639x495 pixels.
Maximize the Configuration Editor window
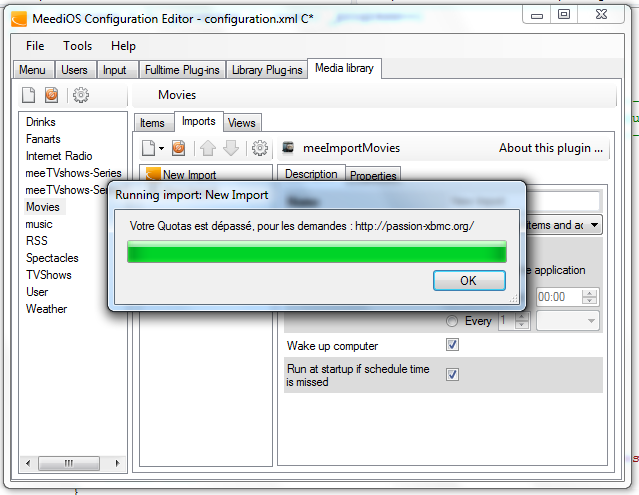pos(564,15)
